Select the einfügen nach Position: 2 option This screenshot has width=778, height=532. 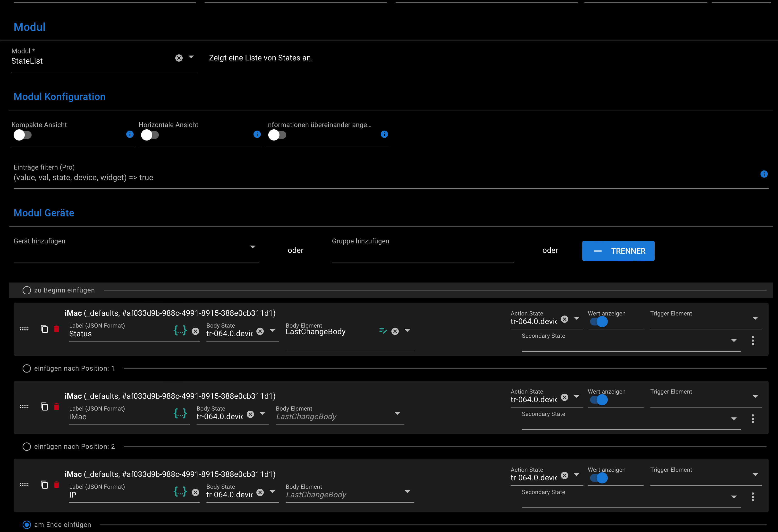click(x=27, y=447)
